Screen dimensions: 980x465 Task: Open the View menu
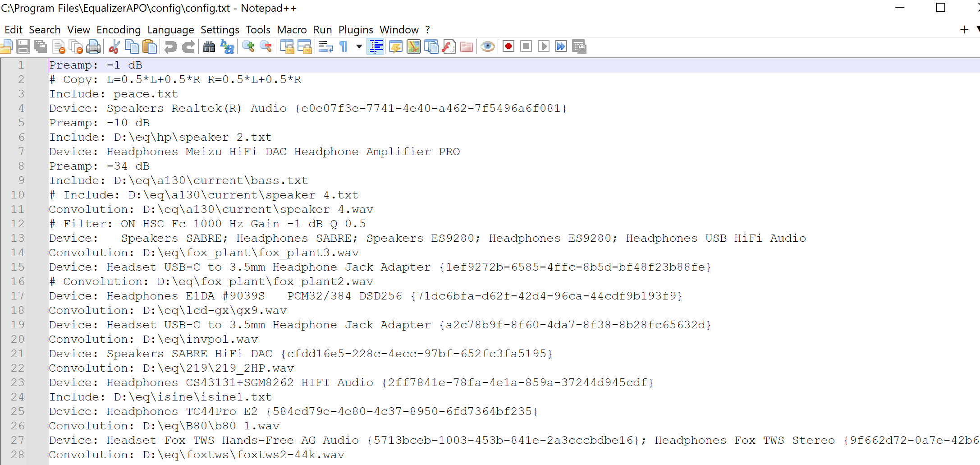click(x=78, y=30)
